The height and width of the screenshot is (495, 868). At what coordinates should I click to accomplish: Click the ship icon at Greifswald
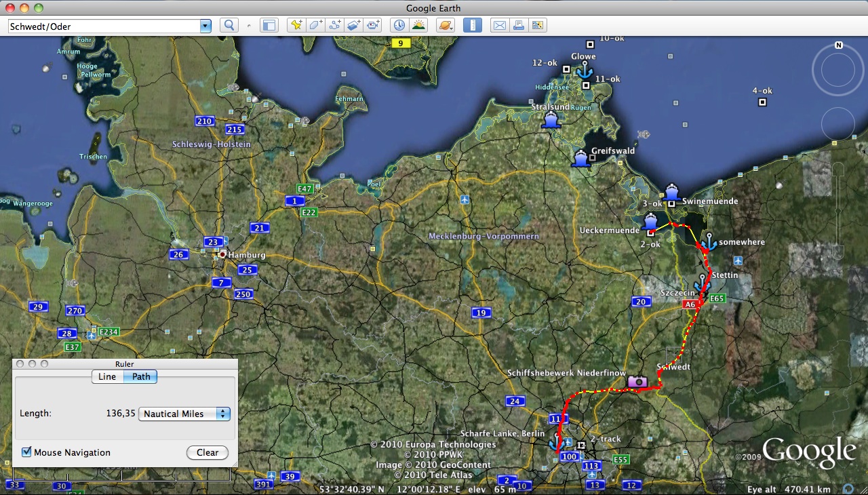coord(580,159)
